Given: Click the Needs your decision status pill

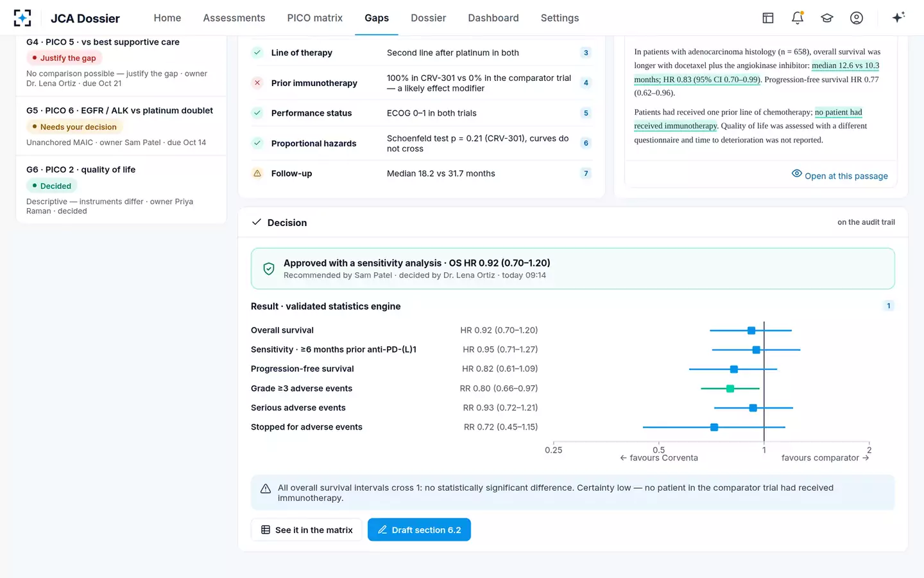Looking at the screenshot, I should point(74,127).
